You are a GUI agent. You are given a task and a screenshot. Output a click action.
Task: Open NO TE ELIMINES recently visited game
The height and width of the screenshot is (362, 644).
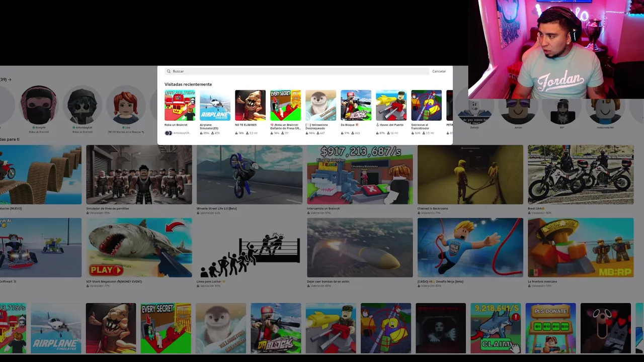(x=250, y=106)
